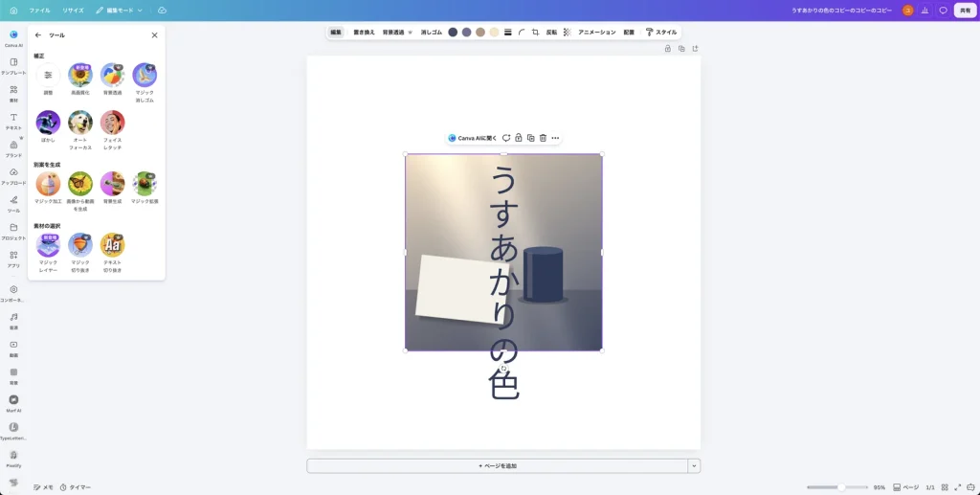Expand the ページを追加 dropdown arrow

click(x=693, y=465)
